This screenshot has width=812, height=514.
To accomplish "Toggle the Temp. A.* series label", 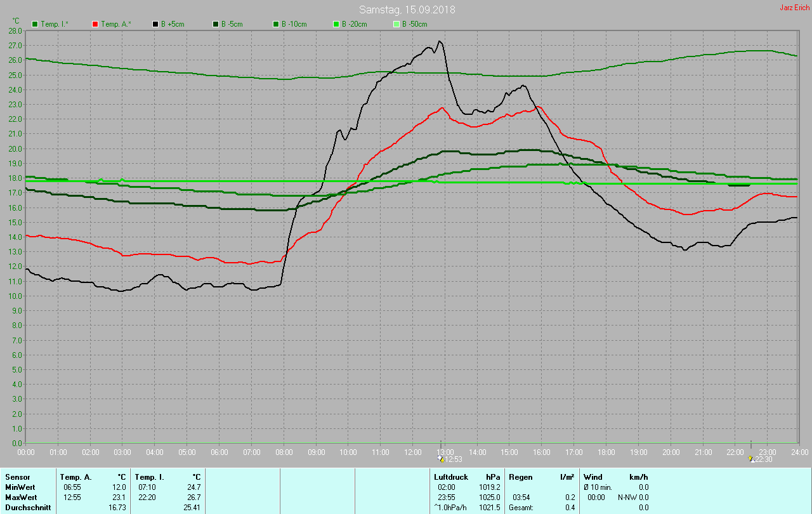I will pos(116,24).
